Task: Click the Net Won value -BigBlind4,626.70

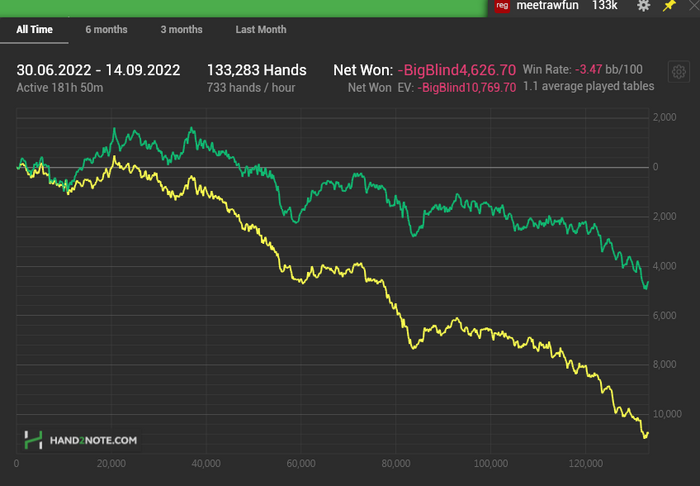Action: pyautogui.click(x=457, y=70)
